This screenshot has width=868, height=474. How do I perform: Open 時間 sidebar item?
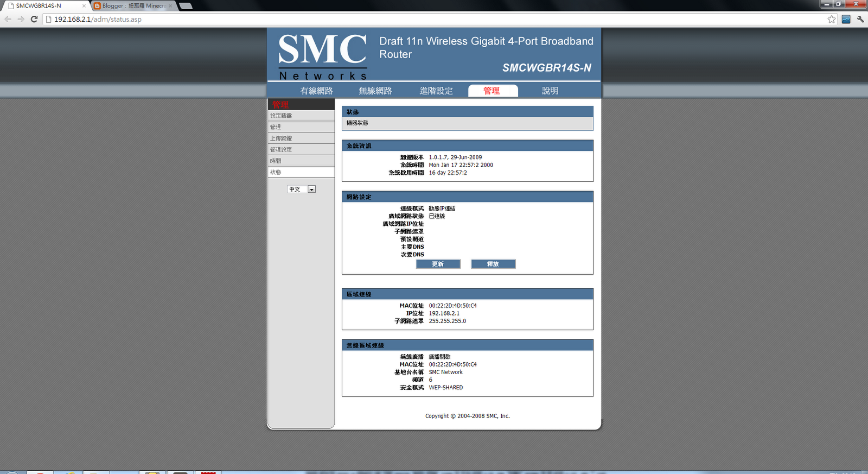301,161
